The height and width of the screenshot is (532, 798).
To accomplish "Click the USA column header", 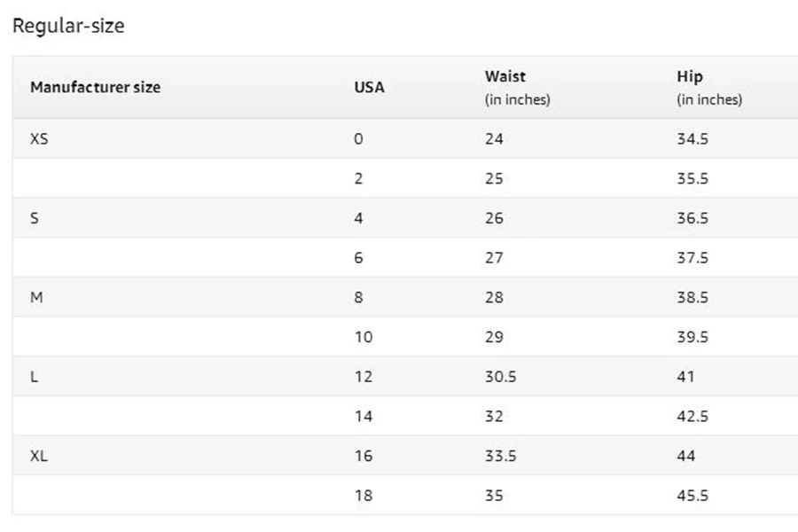I will [x=369, y=87].
